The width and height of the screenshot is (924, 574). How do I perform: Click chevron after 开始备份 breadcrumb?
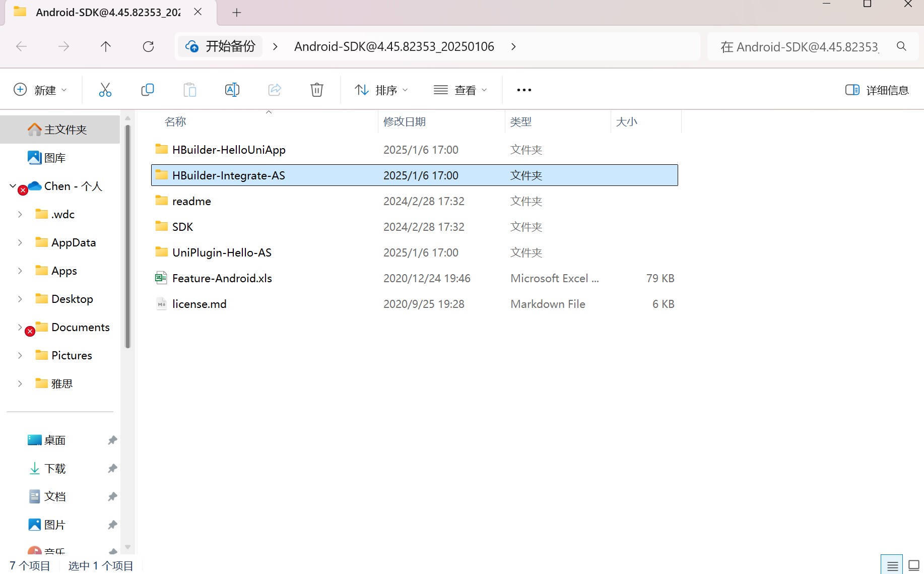[275, 46]
